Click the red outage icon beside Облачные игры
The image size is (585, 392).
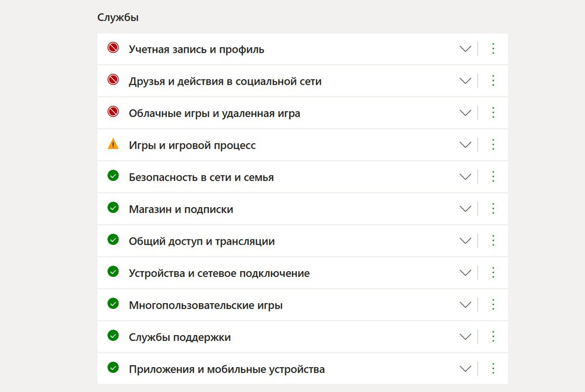click(113, 112)
